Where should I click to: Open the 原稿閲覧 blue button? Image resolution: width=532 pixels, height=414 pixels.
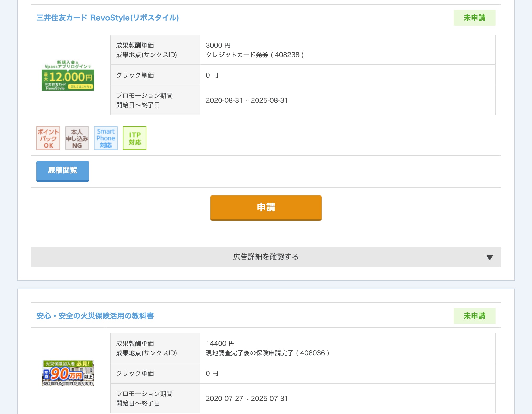pos(63,171)
